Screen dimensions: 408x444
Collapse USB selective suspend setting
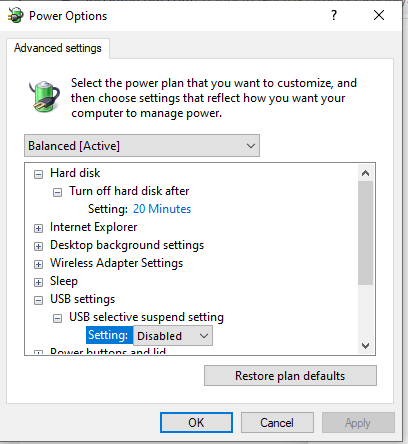pyautogui.click(x=57, y=318)
